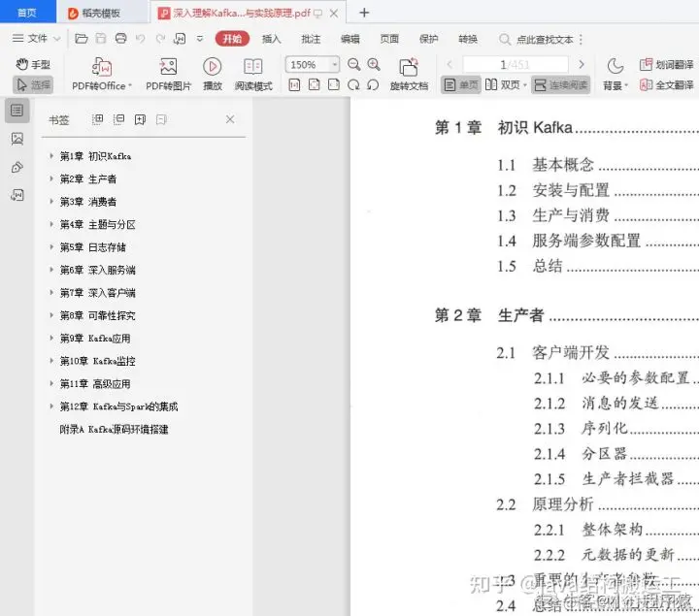The height and width of the screenshot is (616, 699).
Task: Open bookmark 第11章 高级应用
Action: (95, 383)
